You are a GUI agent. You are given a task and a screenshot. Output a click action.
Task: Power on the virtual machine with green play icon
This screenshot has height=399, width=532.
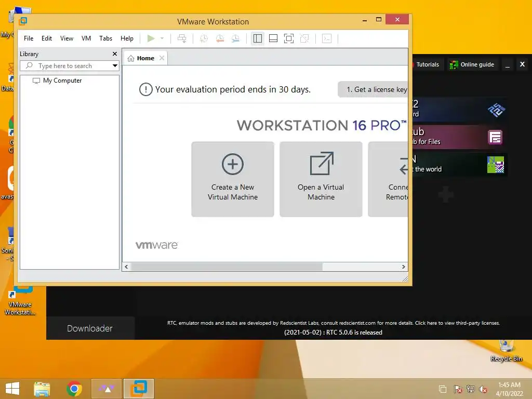(x=151, y=38)
